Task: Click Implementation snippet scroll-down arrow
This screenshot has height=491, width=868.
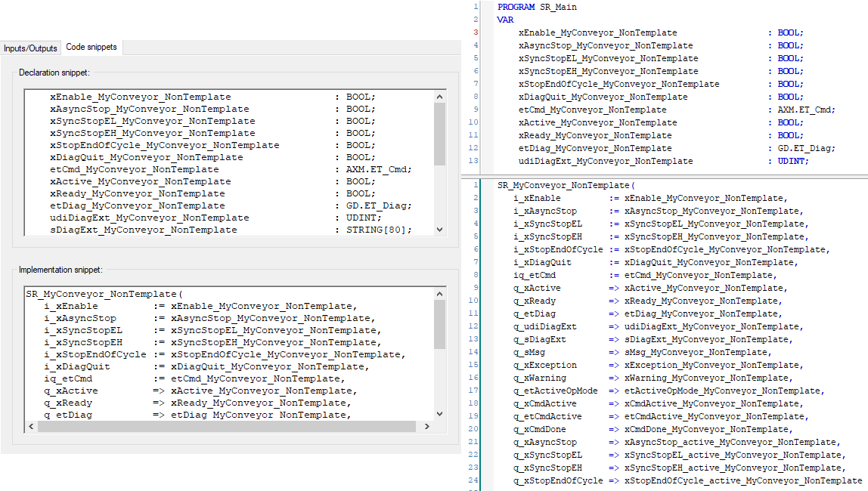Action: pyautogui.click(x=440, y=414)
